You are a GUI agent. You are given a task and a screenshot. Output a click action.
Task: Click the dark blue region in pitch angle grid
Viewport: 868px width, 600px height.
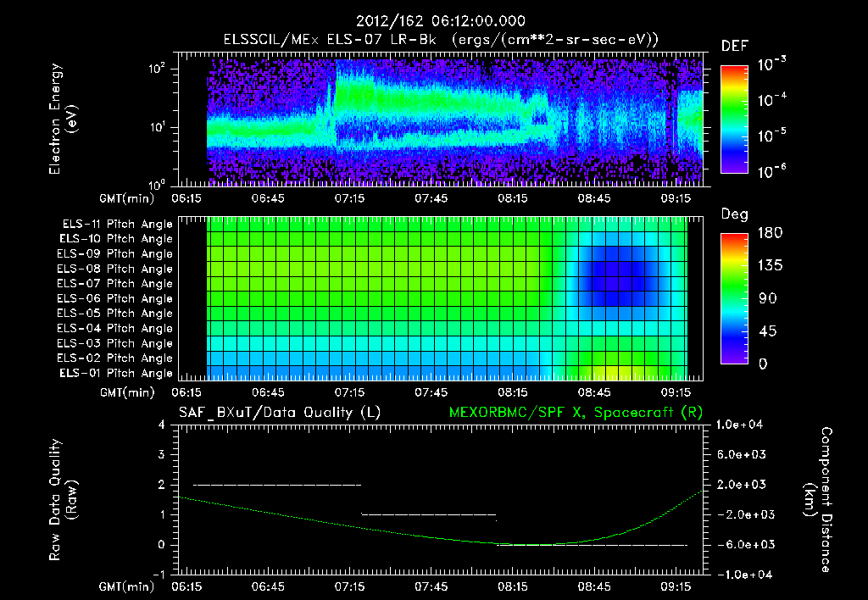click(x=619, y=275)
